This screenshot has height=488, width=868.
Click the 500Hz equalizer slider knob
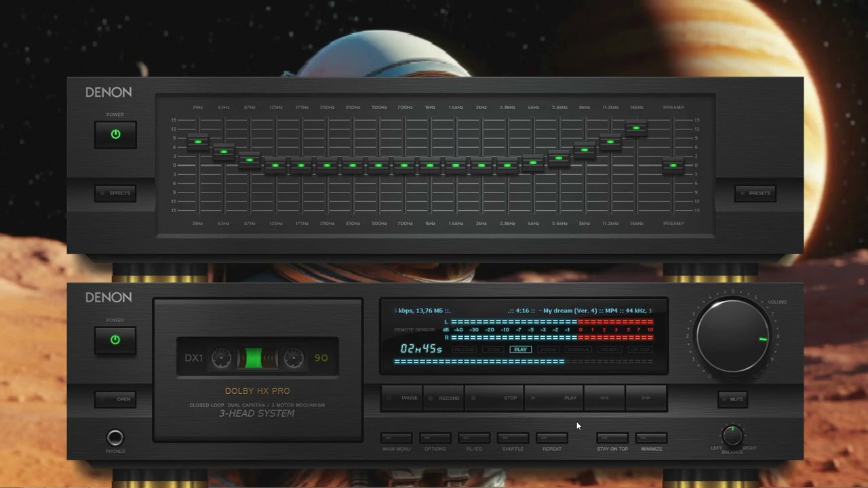click(x=378, y=165)
